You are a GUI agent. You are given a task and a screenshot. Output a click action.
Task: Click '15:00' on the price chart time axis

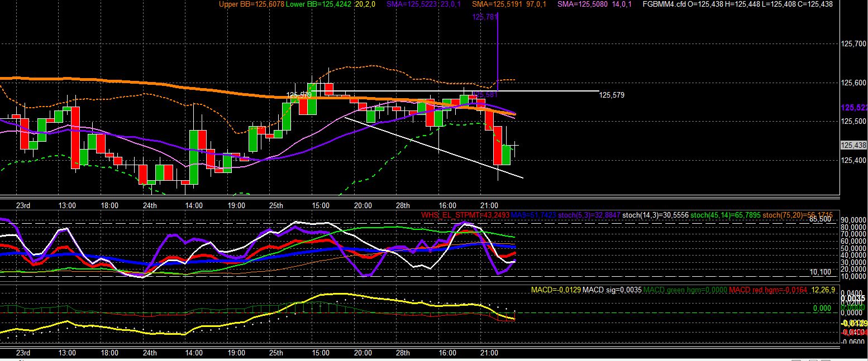(321, 205)
